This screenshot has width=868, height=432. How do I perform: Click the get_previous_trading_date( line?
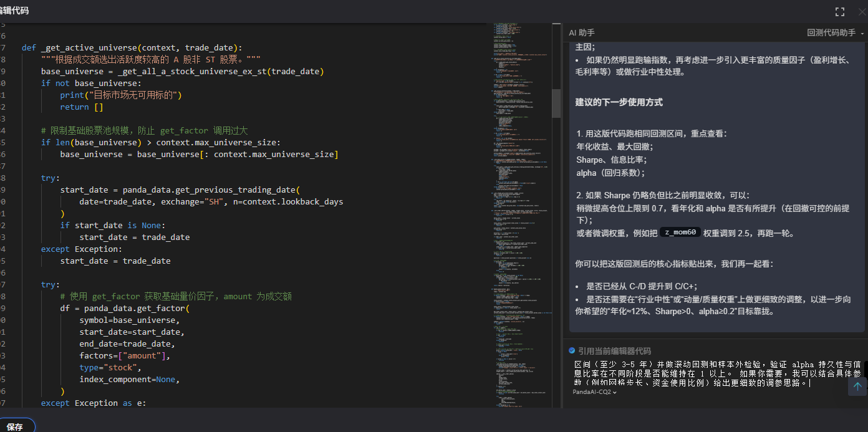coord(180,190)
